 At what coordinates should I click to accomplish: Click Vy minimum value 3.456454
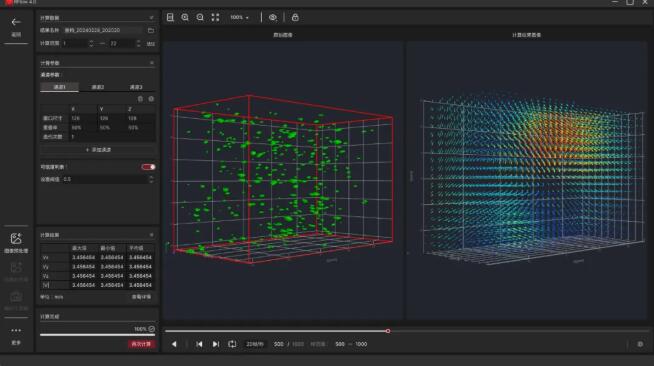pos(112,267)
